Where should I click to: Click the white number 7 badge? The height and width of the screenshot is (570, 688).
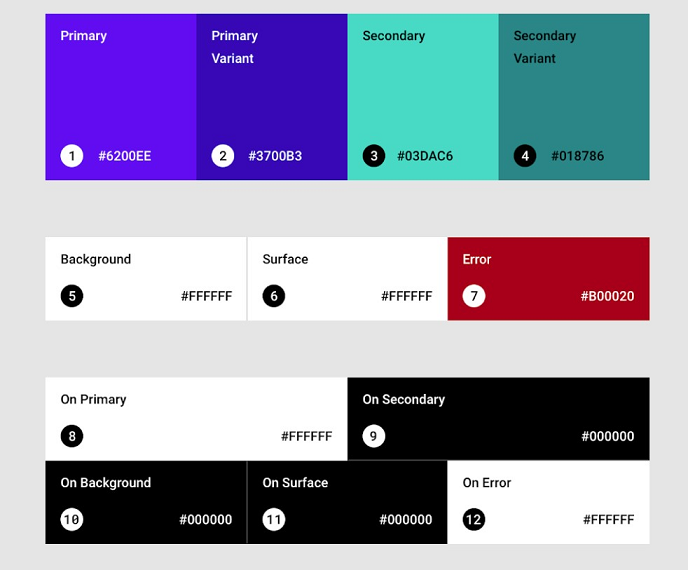(474, 296)
